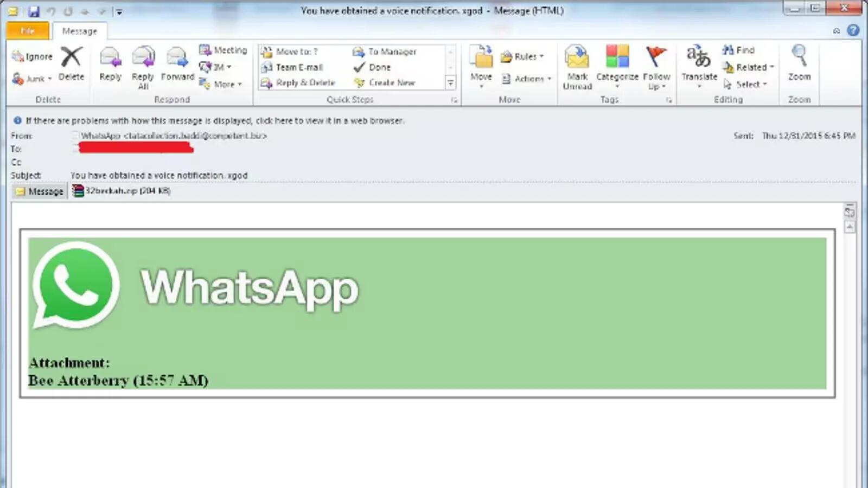Respond with a Meeting
868x488 pixels.
pyautogui.click(x=223, y=50)
